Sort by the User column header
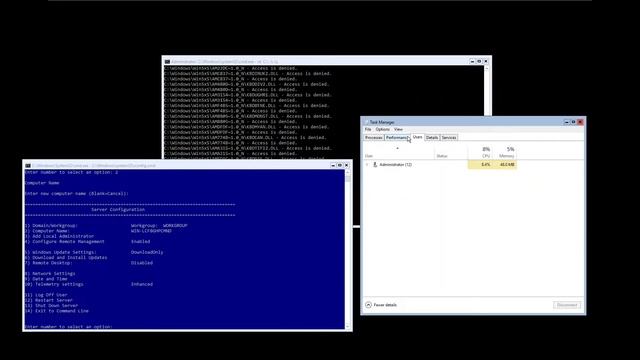640x360 pixels. pos(399,152)
